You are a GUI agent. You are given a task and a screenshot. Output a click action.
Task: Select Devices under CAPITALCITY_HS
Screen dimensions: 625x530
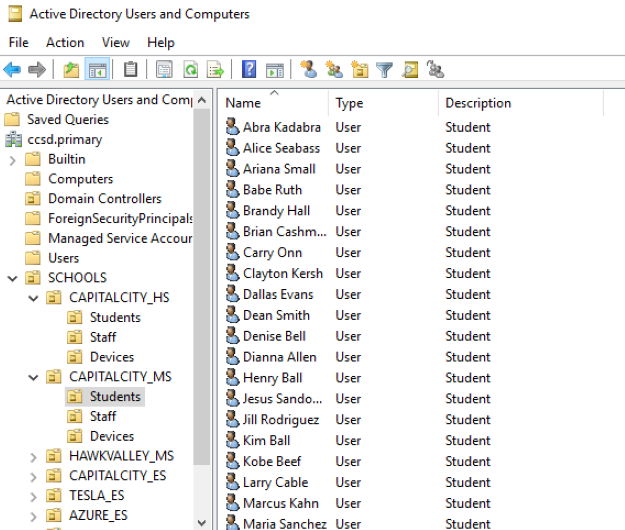click(x=112, y=357)
